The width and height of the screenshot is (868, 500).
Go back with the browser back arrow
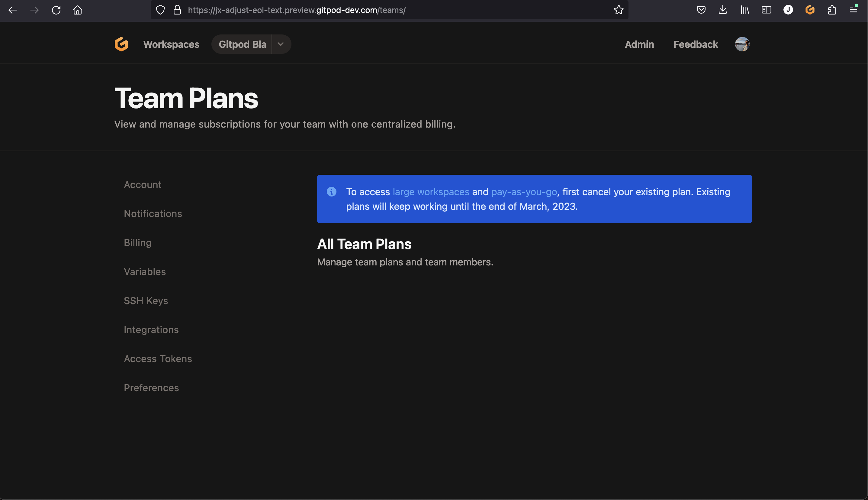tap(13, 10)
